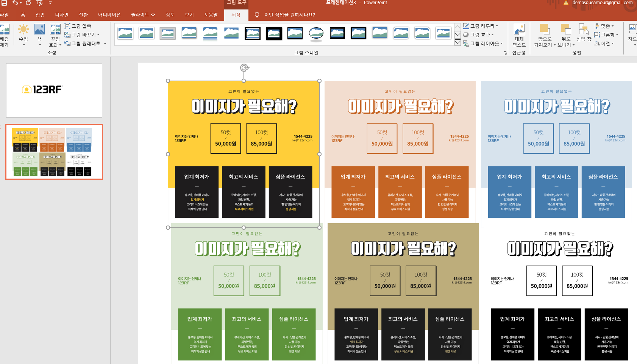Click Reset Picture (그림 원래대로)
The height and width of the screenshot is (364, 637).
(85, 44)
